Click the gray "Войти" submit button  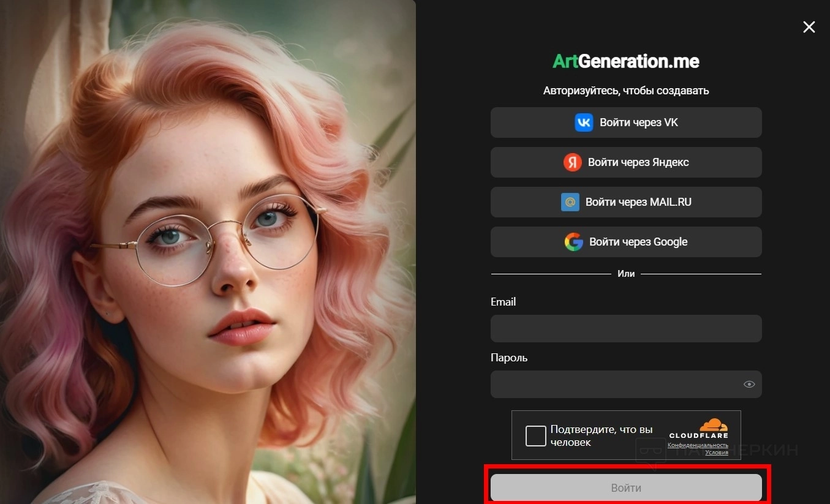(x=626, y=488)
